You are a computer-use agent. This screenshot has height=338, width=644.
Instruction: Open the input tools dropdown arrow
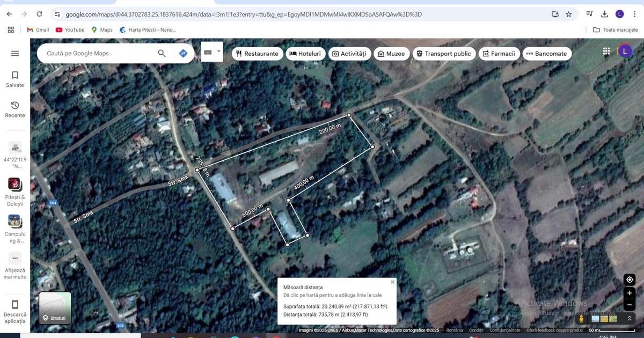click(x=218, y=52)
